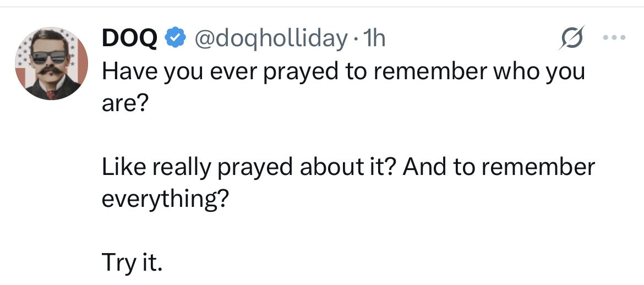Screen dimensions: 644x285
Task: Click the dot separator before the timestamp
Action: click(x=357, y=39)
